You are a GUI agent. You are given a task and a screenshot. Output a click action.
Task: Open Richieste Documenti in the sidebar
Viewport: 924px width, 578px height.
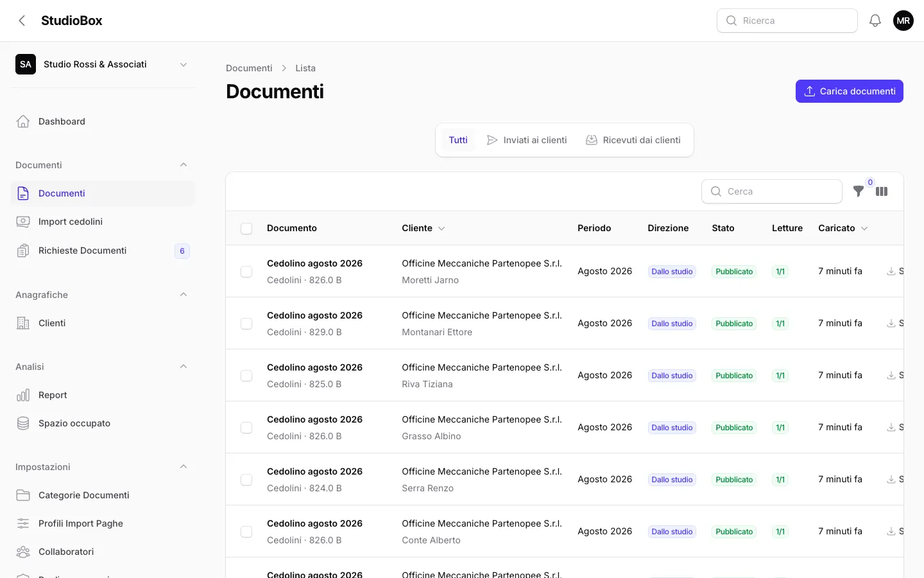103,250
